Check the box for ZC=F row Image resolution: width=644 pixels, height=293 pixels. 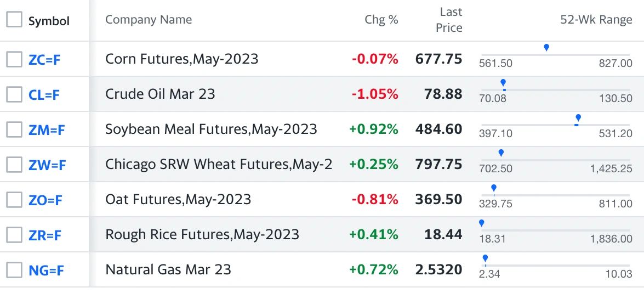pyautogui.click(x=14, y=59)
